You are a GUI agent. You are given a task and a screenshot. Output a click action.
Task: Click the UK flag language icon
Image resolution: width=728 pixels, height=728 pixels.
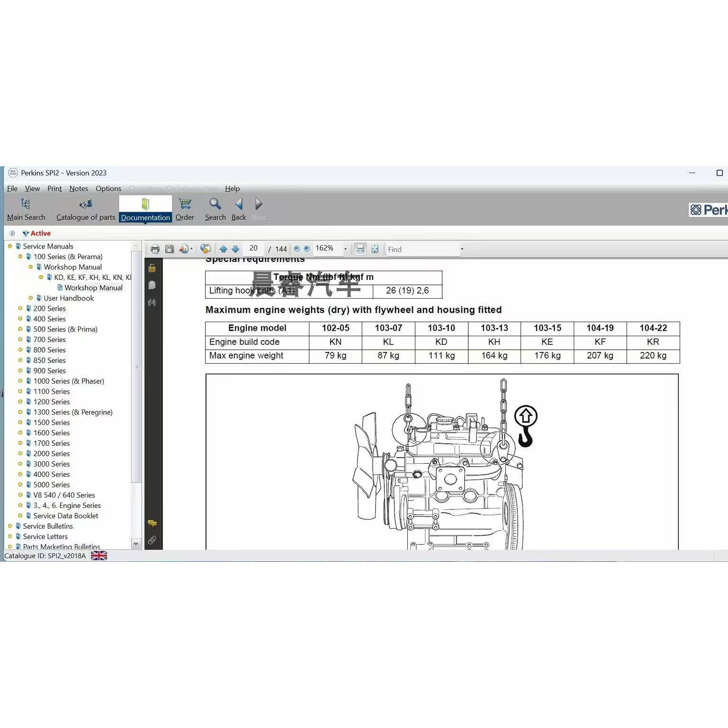point(99,556)
